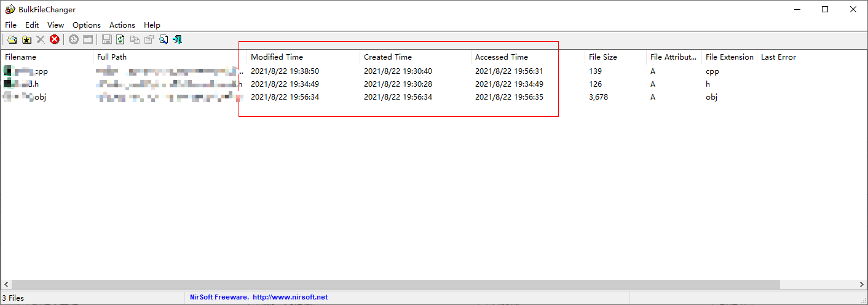The height and width of the screenshot is (305, 868).
Task: Click the Copy Selected Items icon
Action: coord(135,40)
